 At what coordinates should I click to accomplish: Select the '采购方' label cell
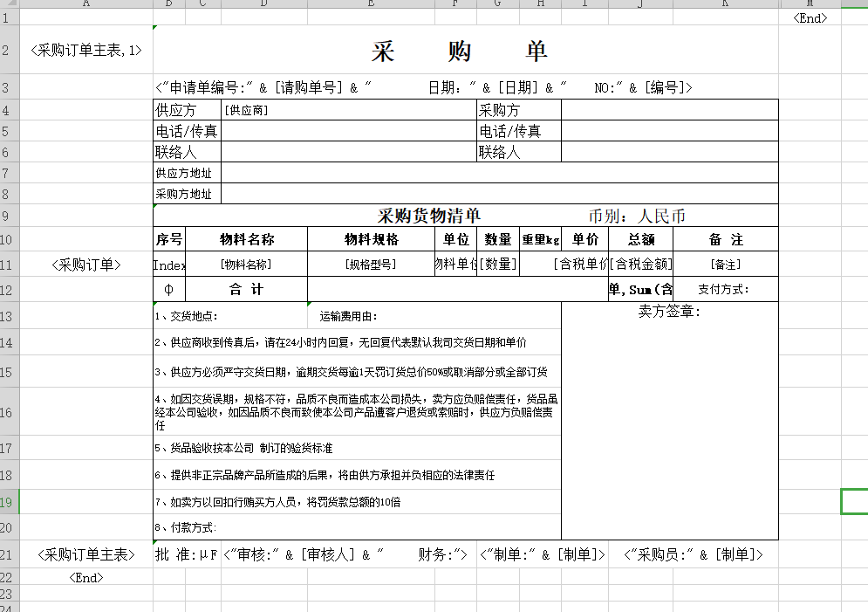pos(519,110)
